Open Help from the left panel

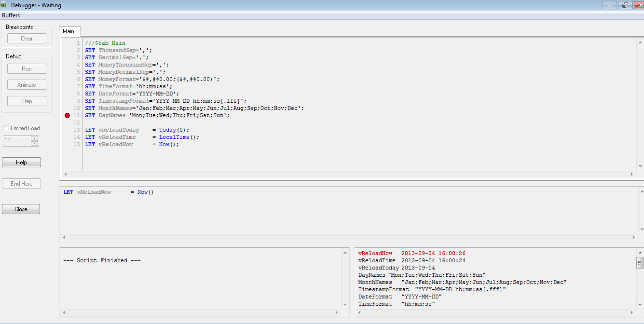point(21,162)
